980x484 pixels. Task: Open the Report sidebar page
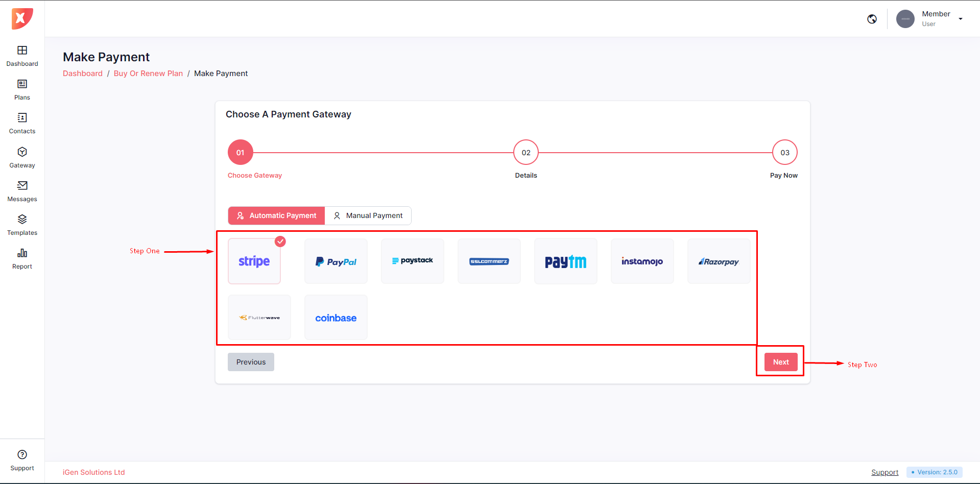(22, 258)
